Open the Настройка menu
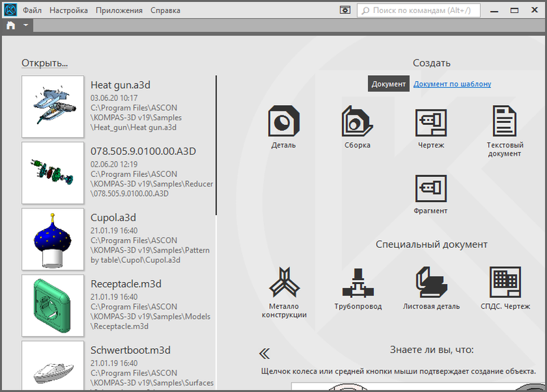 coord(69,10)
